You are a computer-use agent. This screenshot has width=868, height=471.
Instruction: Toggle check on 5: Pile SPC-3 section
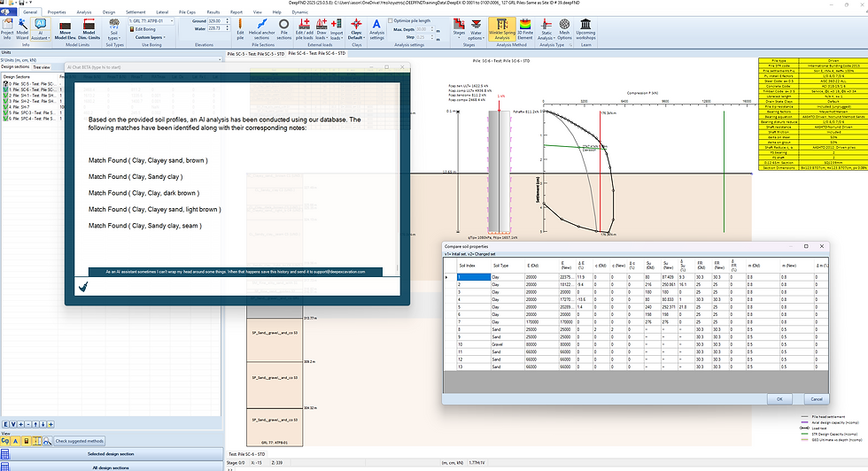click(x=5, y=113)
